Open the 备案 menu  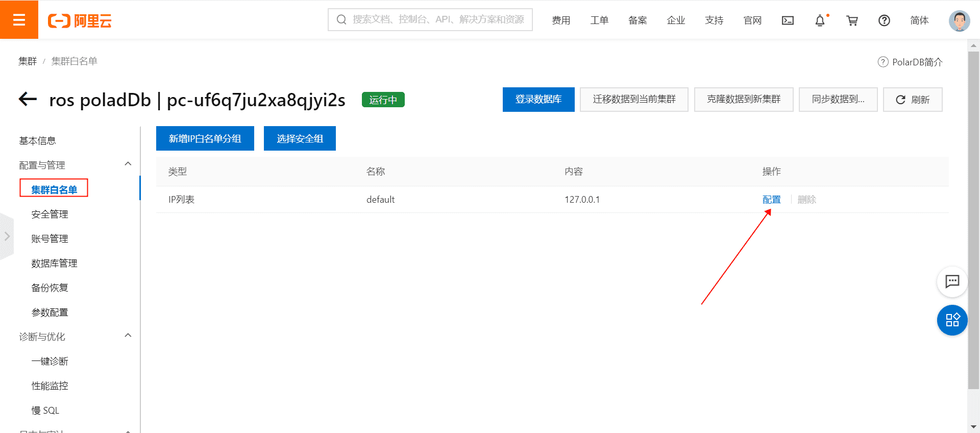[638, 20]
